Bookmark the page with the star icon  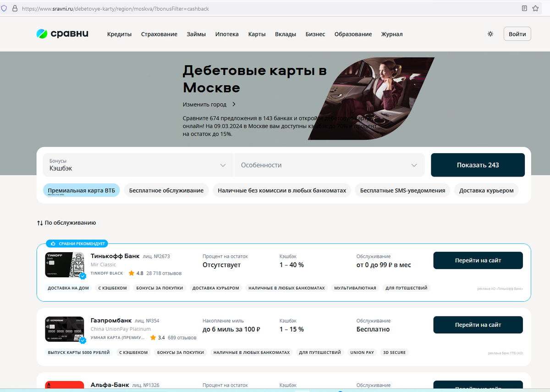point(535,8)
